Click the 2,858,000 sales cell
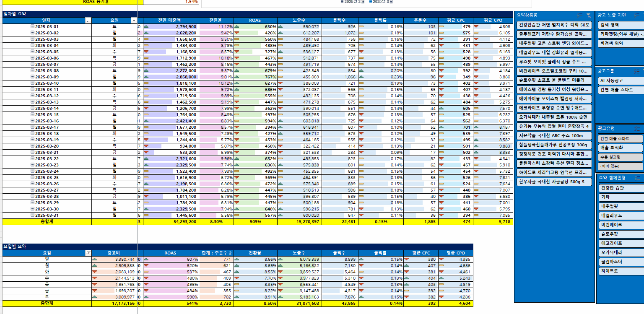Screen dimensions: 644x314 (x=170, y=77)
